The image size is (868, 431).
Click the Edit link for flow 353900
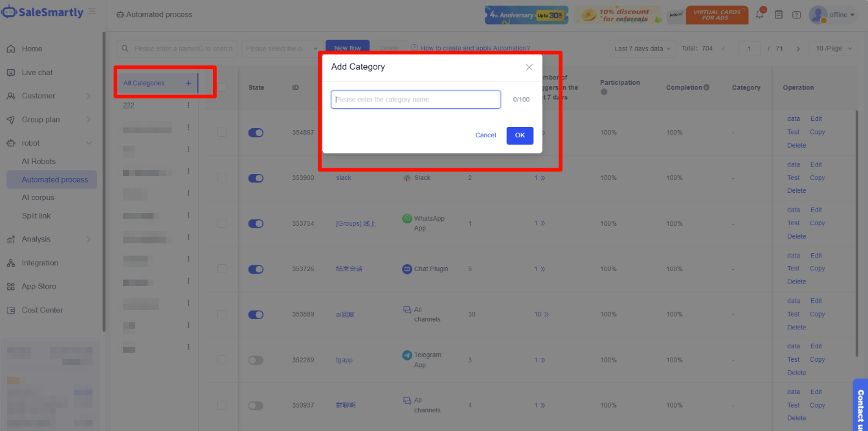pos(816,164)
